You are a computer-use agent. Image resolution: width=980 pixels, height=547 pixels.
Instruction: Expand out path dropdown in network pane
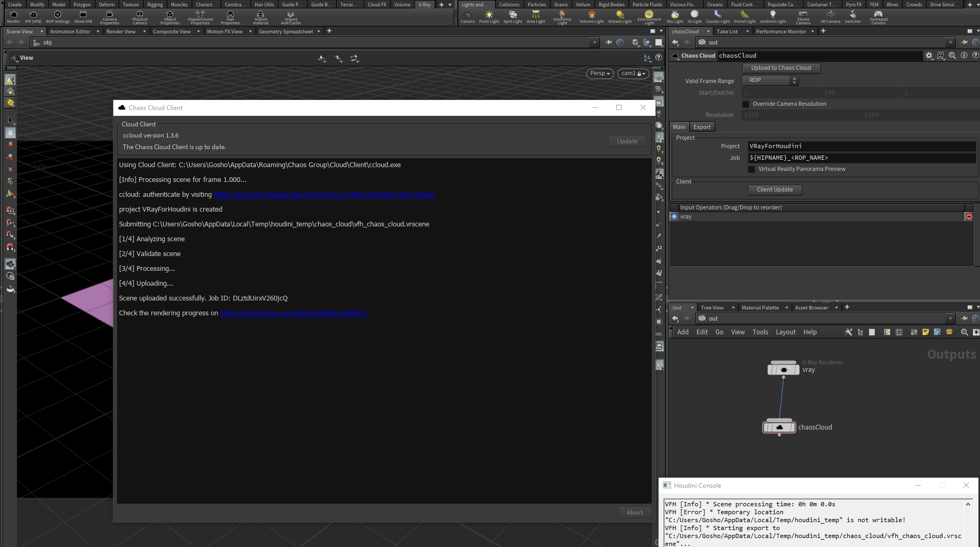pos(950,318)
